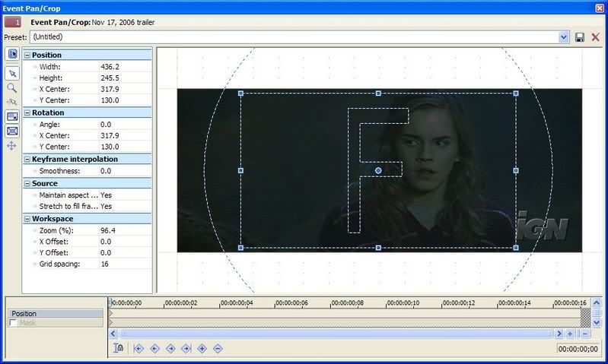This screenshot has height=364, width=608.
Task: Collapse the Source section
Action: coord(27,184)
